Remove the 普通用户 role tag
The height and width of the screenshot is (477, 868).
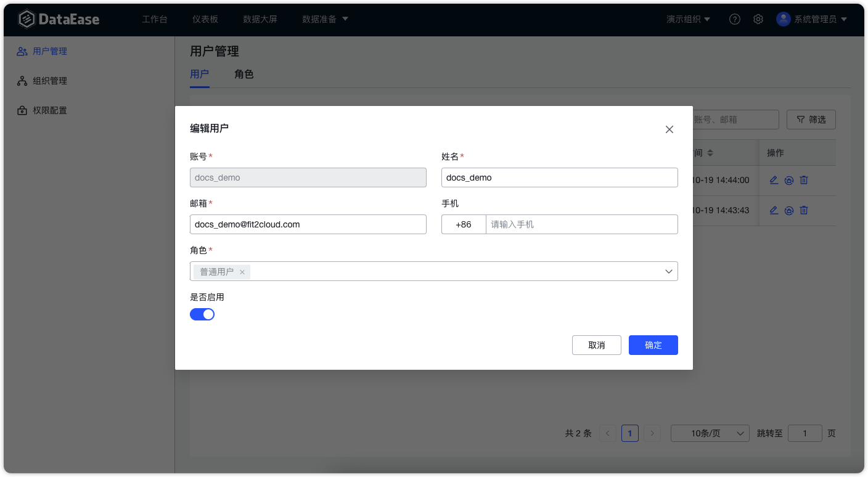click(242, 272)
